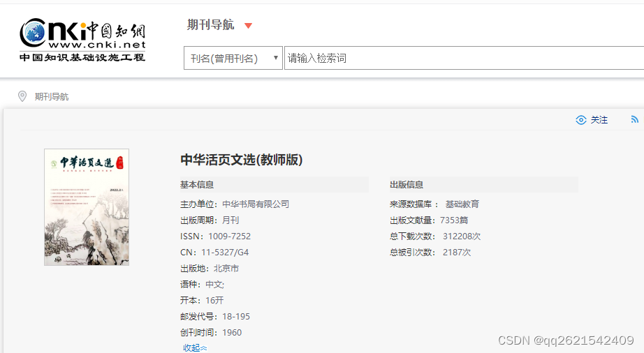
Task: Select the 出版信息 section heading
Action: point(407,184)
